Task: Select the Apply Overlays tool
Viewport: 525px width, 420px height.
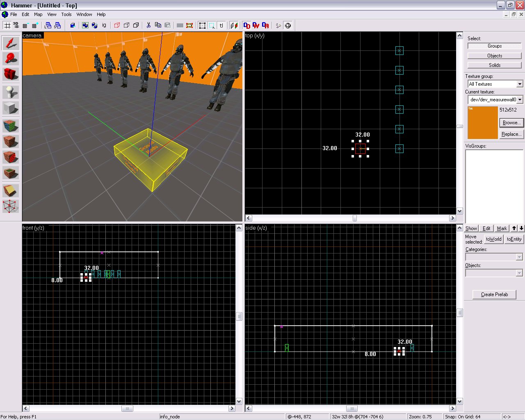Action: point(11,173)
